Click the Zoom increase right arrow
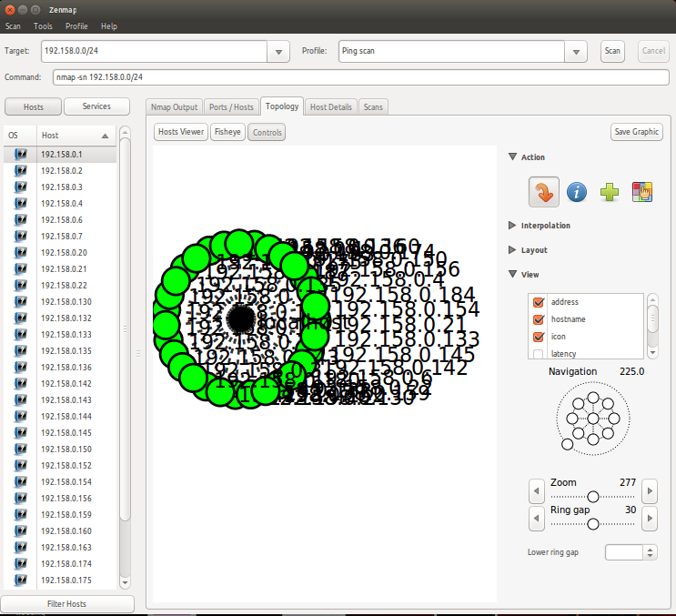 pyautogui.click(x=649, y=492)
